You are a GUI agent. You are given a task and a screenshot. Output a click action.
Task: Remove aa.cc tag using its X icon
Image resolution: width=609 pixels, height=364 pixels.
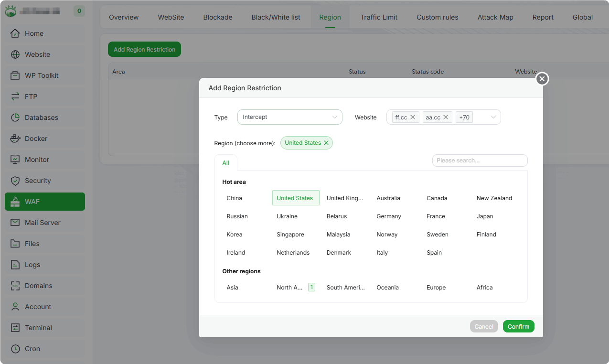(x=446, y=117)
